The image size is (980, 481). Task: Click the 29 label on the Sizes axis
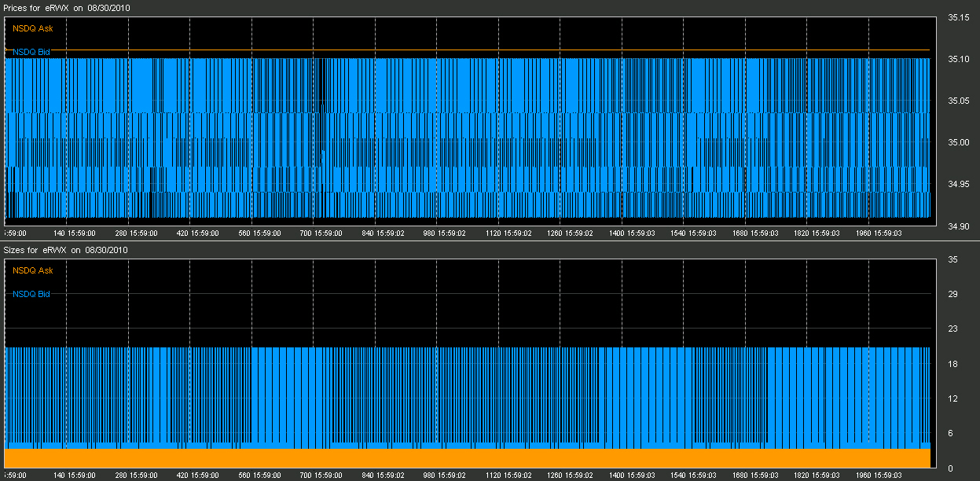coord(953,294)
